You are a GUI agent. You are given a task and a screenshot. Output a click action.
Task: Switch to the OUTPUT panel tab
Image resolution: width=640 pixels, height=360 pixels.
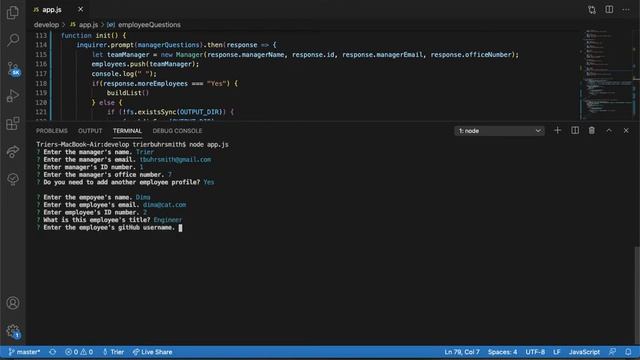[90, 131]
